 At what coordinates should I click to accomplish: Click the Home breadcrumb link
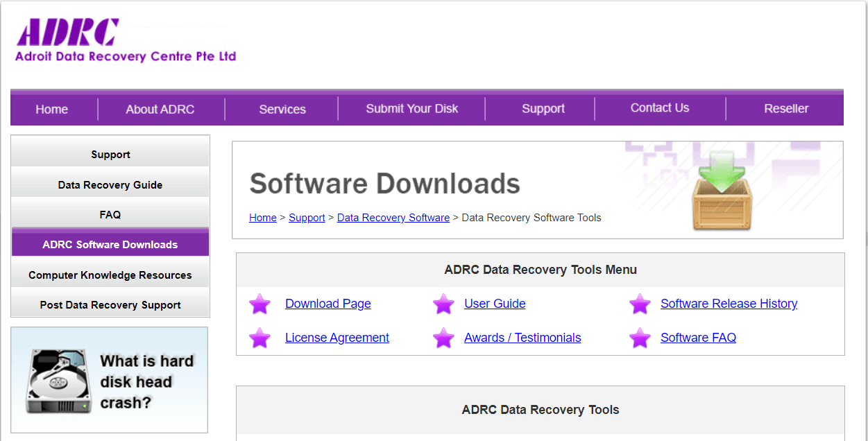tap(263, 218)
